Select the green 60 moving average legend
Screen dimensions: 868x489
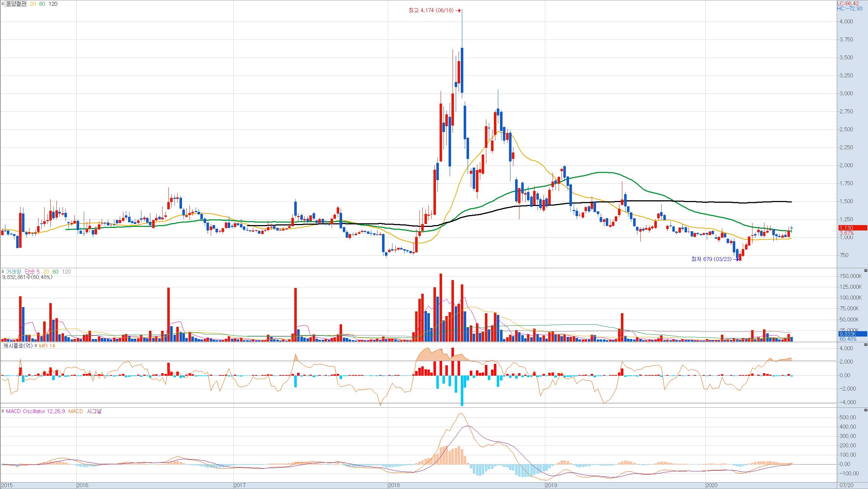pos(42,4)
